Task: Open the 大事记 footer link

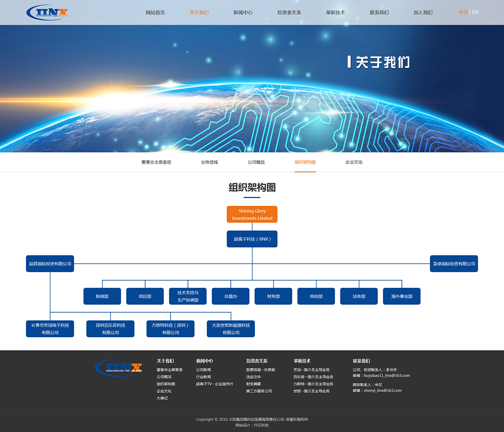Action: [162, 398]
